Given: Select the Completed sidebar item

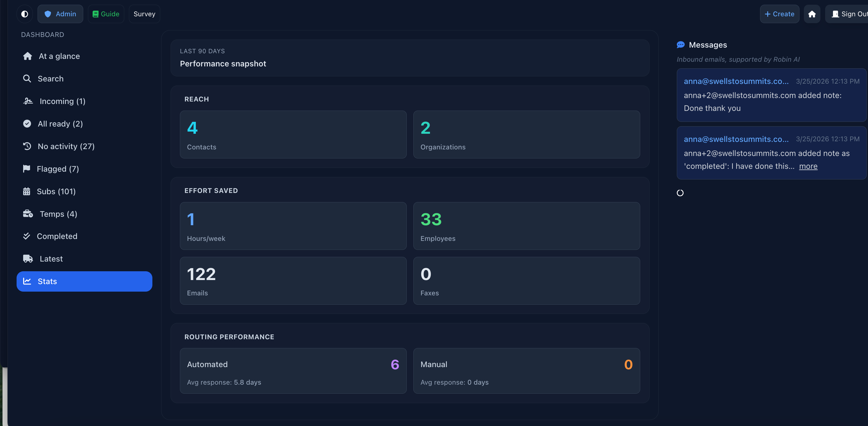Looking at the screenshot, I should [x=57, y=236].
